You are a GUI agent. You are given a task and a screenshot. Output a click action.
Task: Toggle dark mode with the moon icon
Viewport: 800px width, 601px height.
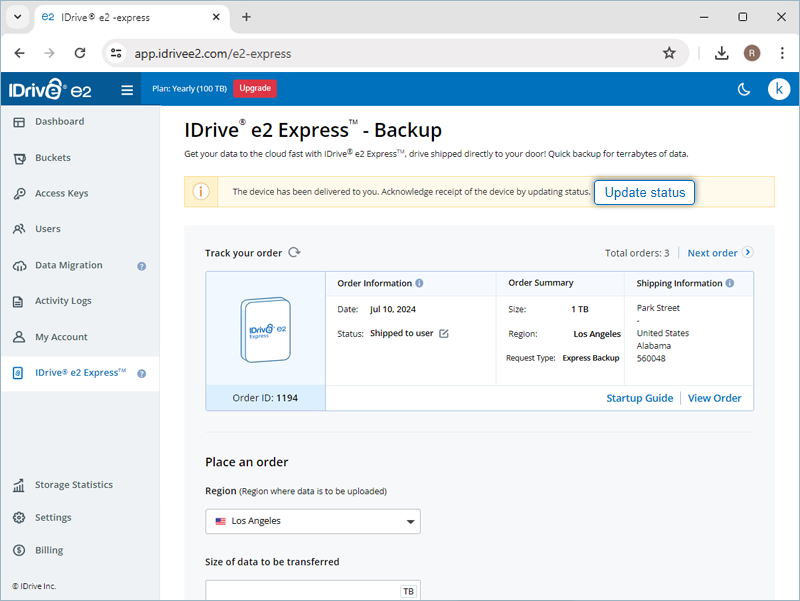tap(744, 90)
